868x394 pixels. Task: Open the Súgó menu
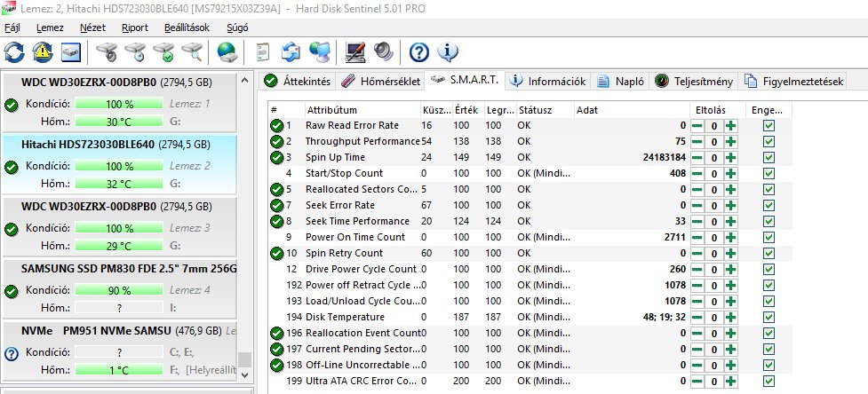pyautogui.click(x=237, y=28)
